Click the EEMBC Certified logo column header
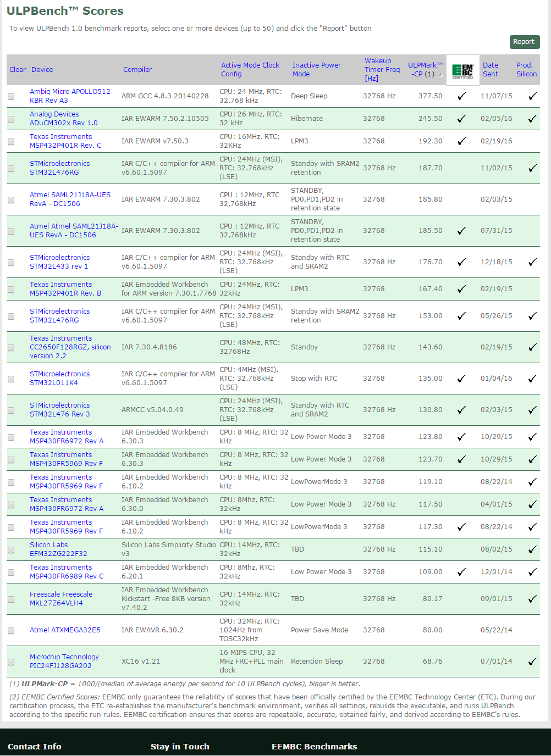The height and width of the screenshot is (756, 551). click(x=462, y=70)
